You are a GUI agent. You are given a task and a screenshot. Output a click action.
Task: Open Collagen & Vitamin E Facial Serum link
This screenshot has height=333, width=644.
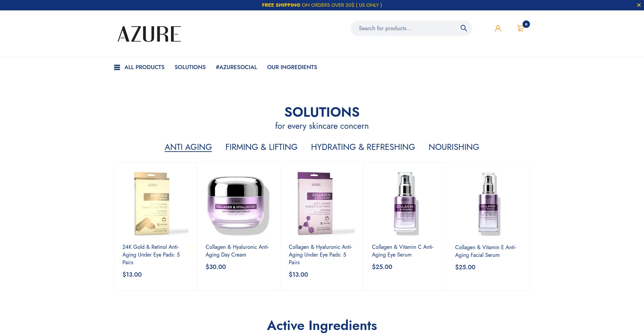point(486,251)
